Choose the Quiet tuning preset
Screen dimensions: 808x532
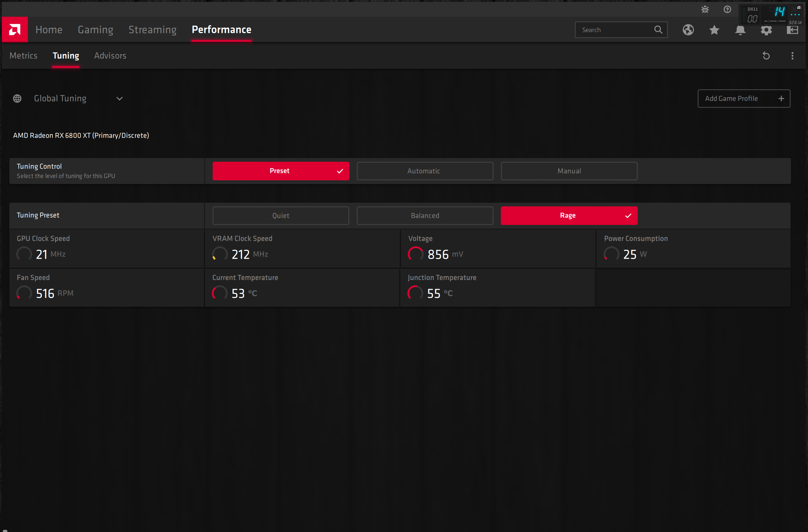coord(281,216)
